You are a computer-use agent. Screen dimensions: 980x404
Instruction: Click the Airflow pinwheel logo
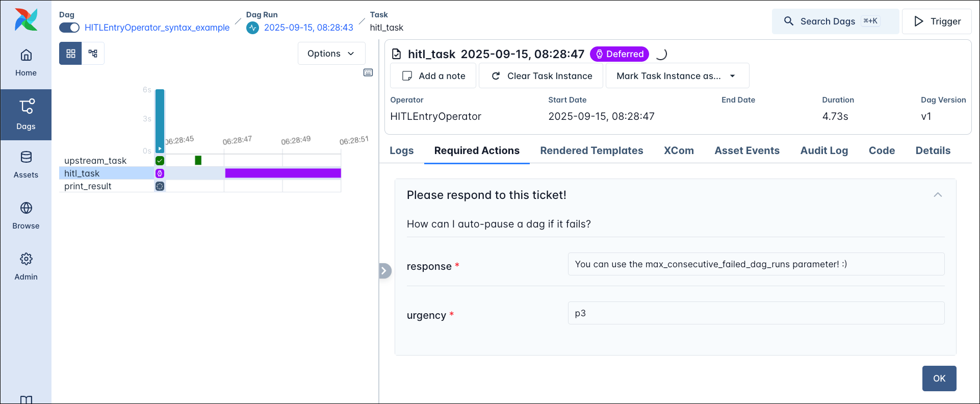click(x=26, y=19)
